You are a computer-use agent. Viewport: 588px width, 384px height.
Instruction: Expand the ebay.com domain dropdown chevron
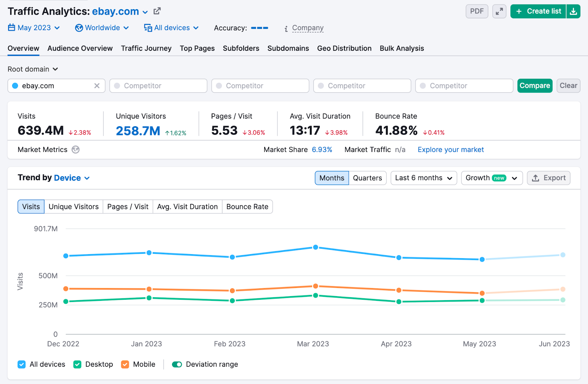pyautogui.click(x=145, y=12)
